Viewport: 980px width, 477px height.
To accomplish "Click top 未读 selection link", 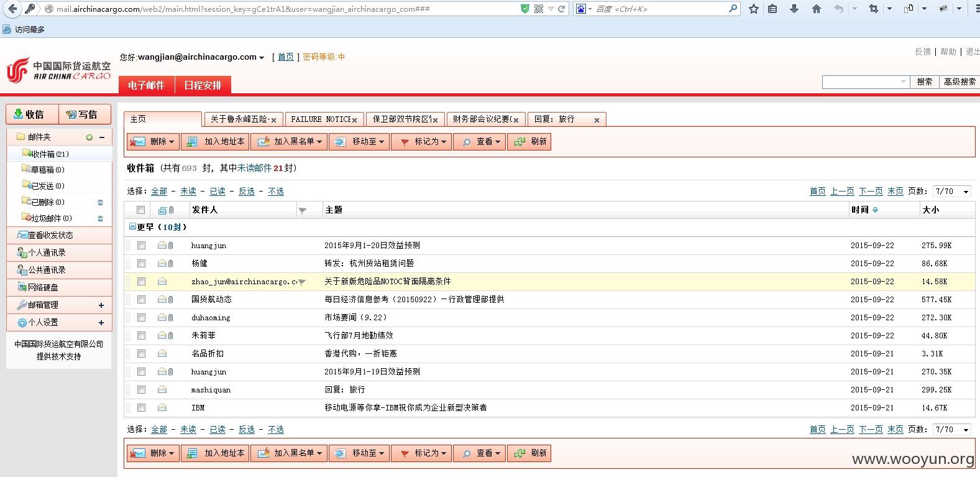I will [188, 192].
